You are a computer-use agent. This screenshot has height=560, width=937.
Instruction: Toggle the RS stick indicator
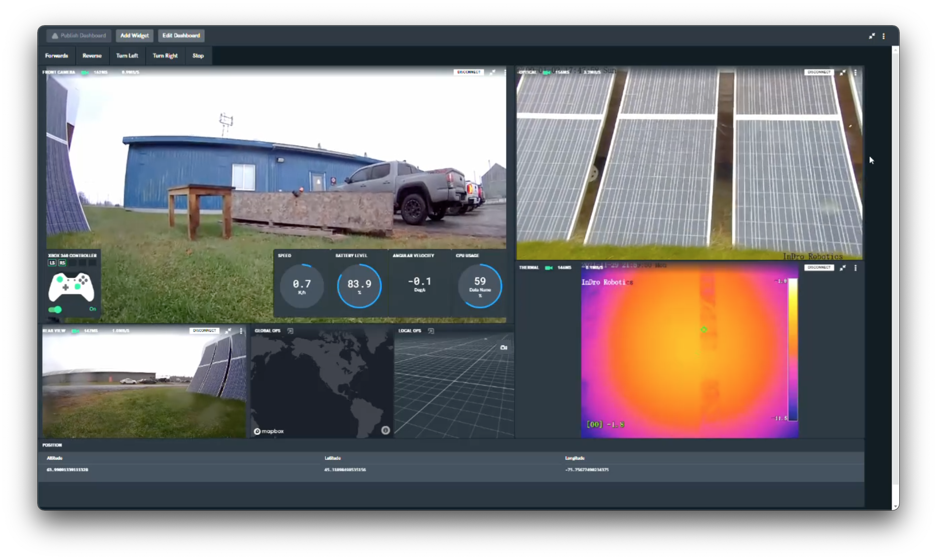pyautogui.click(x=62, y=262)
